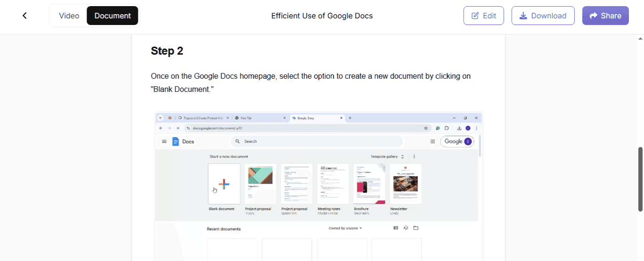The image size is (644, 261).
Task: Click the AZ sort options icon
Action: [405, 228]
